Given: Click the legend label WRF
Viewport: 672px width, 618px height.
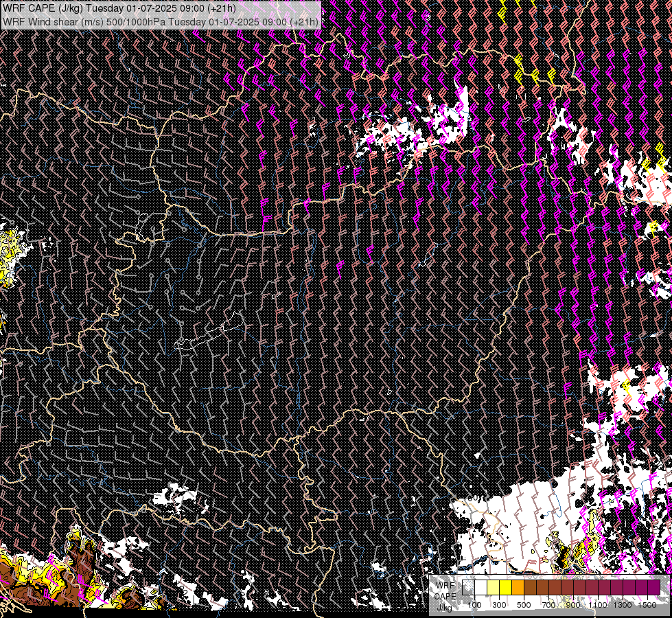Looking at the screenshot, I should [x=445, y=586].
